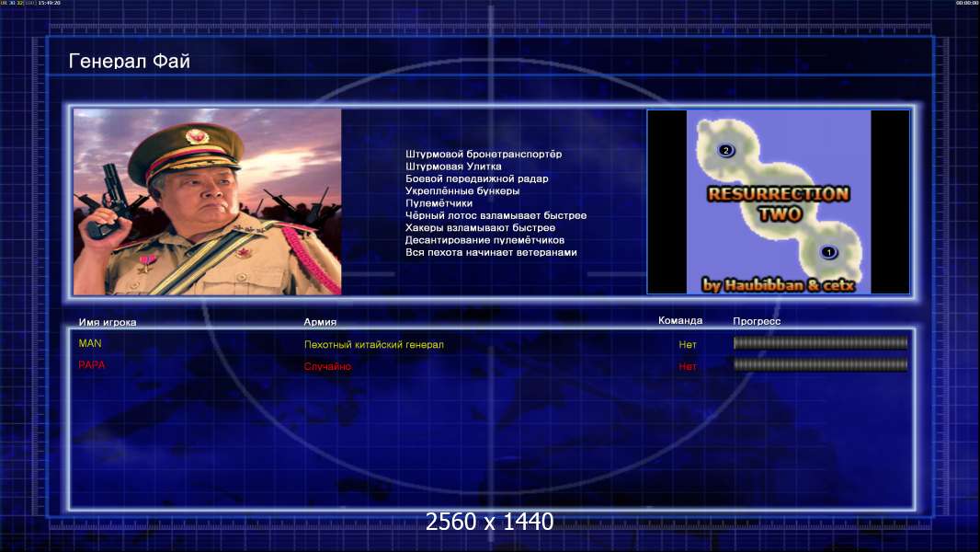This screenshot has width=980, height=552.
Task: Click 'Боевой передвижной радар' line
Action: click(x=476, y=178)
